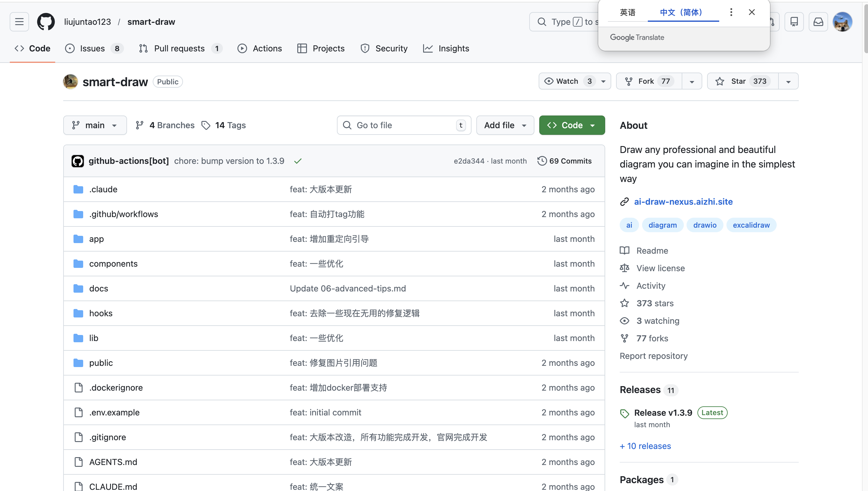Switch translation to 英语

pos(628,12)
